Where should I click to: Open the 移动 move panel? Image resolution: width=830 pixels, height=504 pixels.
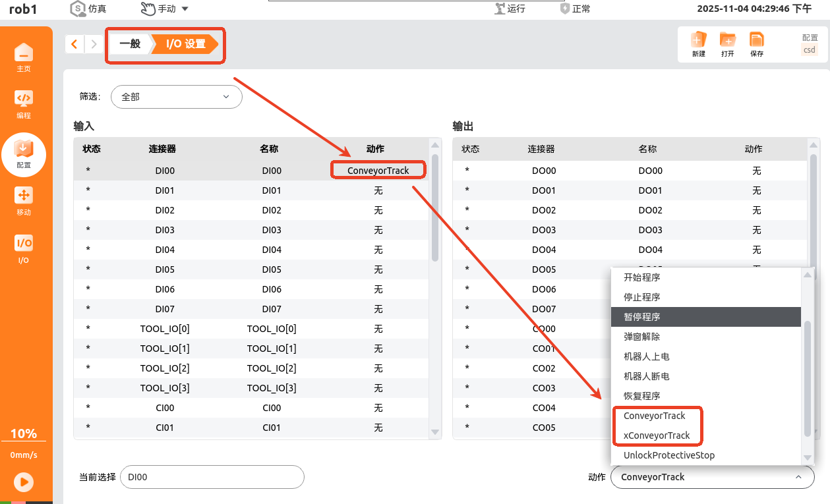tap(24, 200)
